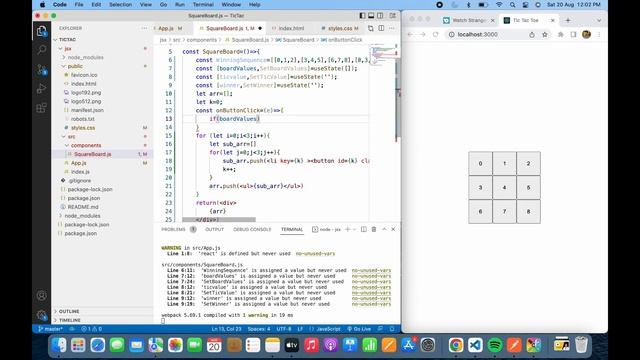Open Chrome extensions puzzle icon
Image resolution: width=640 pixels, height=360 pixels.
(x=560, y=35)
